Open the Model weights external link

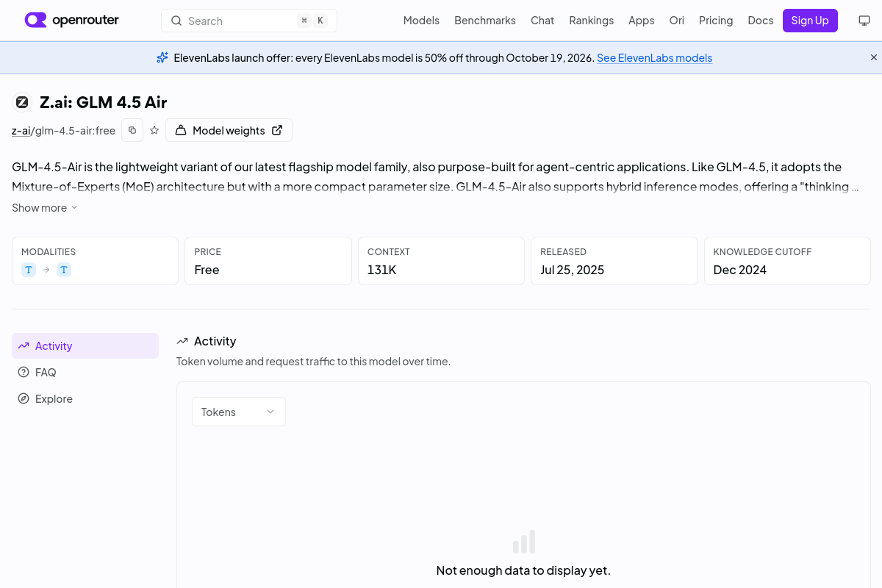click(x=229, y=130)
